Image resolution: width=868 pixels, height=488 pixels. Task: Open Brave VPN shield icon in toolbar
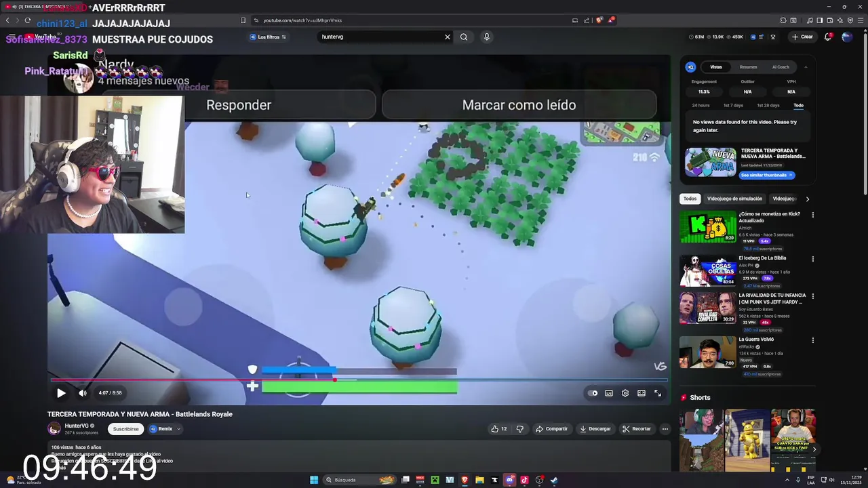coord(850,20)
